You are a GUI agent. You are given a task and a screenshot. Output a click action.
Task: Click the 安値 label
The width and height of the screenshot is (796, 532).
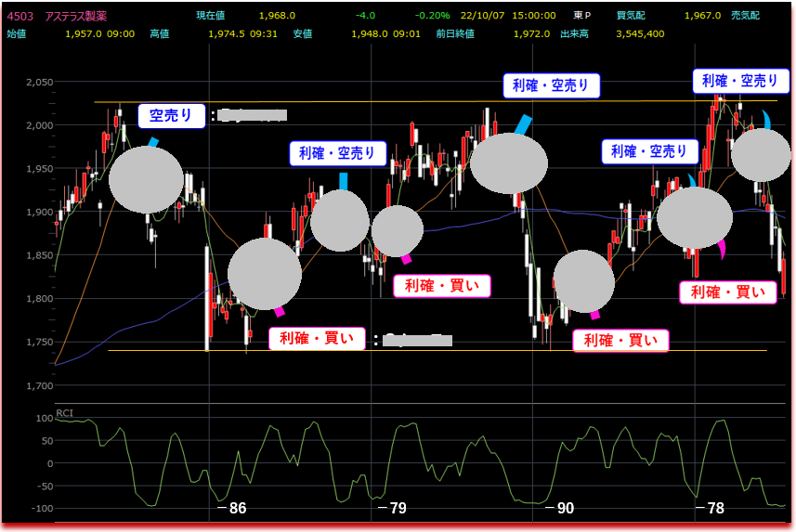[x=303, y=34]
